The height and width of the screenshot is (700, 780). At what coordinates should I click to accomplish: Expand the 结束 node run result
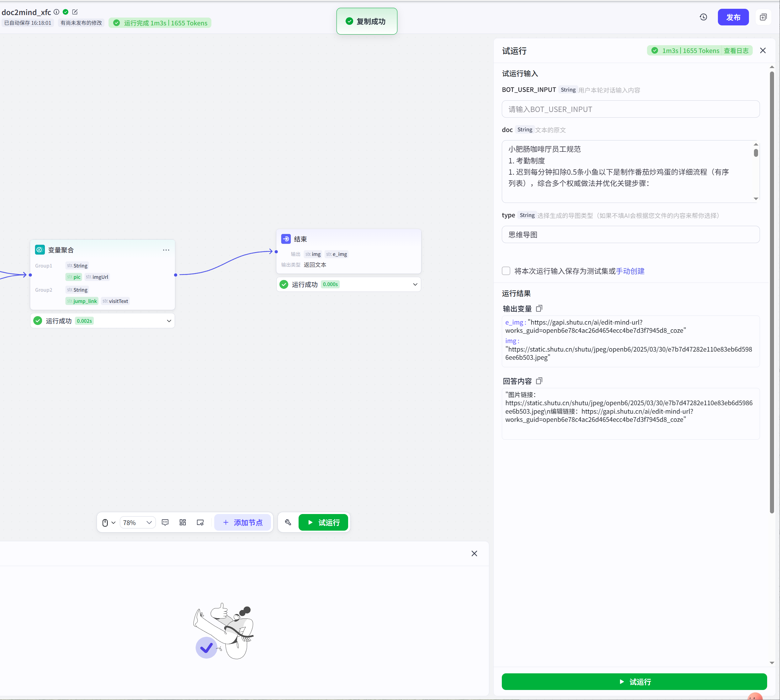415,284
